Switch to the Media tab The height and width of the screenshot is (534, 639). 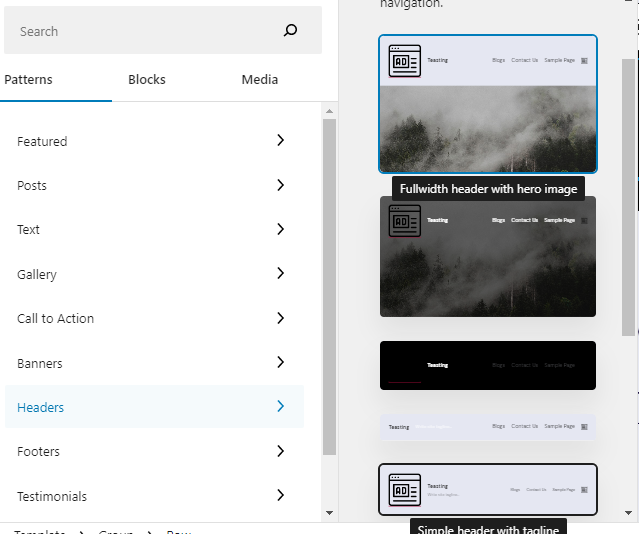[x=260, y=79]
